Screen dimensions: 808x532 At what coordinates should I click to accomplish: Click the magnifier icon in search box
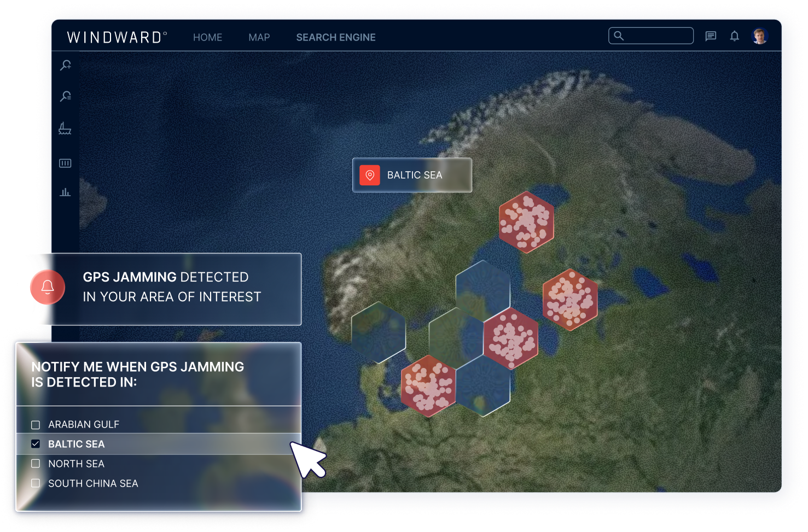[619, 36]
